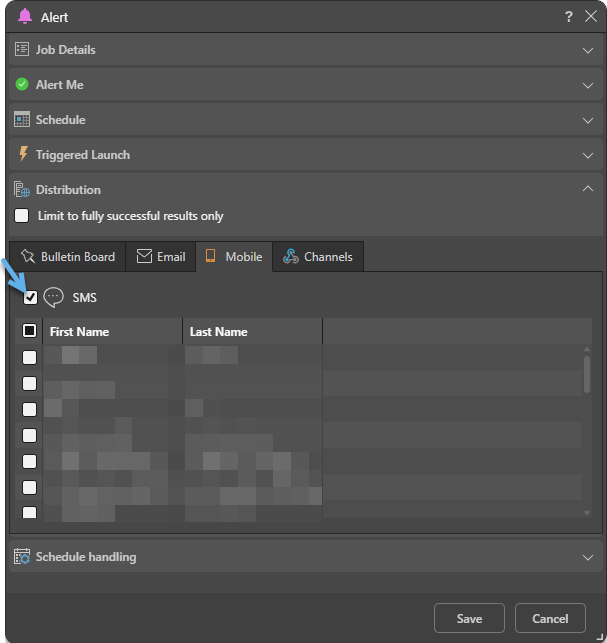Tick the select-all checkbox in table header
Image resolution: width=607 pixels, height=643 pixels.
[30, 331]
